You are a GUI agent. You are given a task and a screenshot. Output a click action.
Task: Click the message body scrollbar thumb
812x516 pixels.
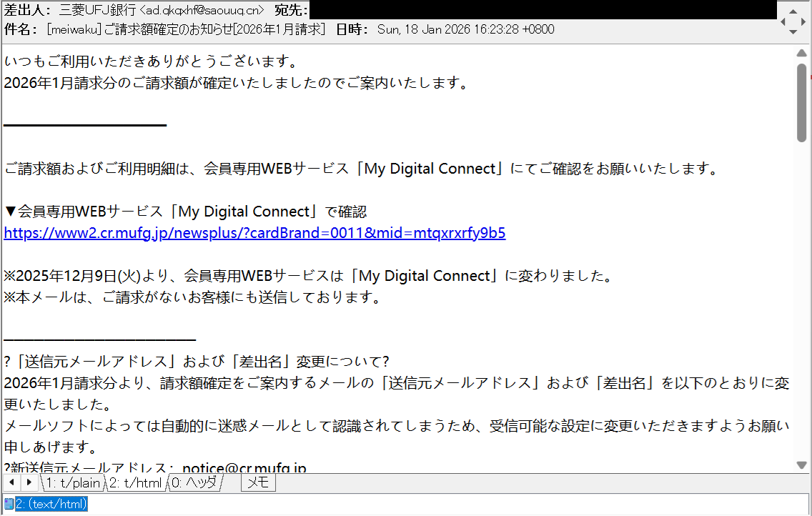click(802, 102)
